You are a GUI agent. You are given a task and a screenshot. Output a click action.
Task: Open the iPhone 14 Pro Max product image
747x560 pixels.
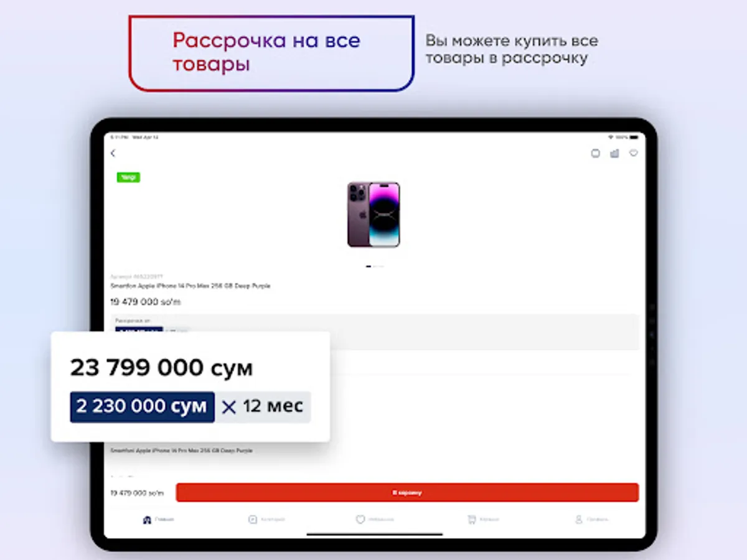coord(374,214)
